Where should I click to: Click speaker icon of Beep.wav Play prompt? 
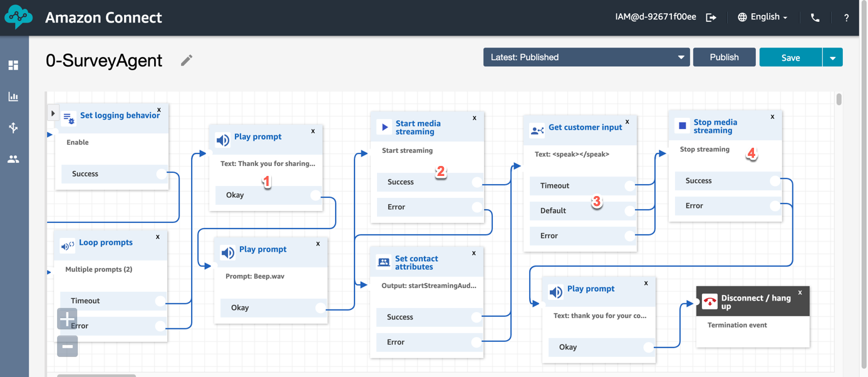227,253
